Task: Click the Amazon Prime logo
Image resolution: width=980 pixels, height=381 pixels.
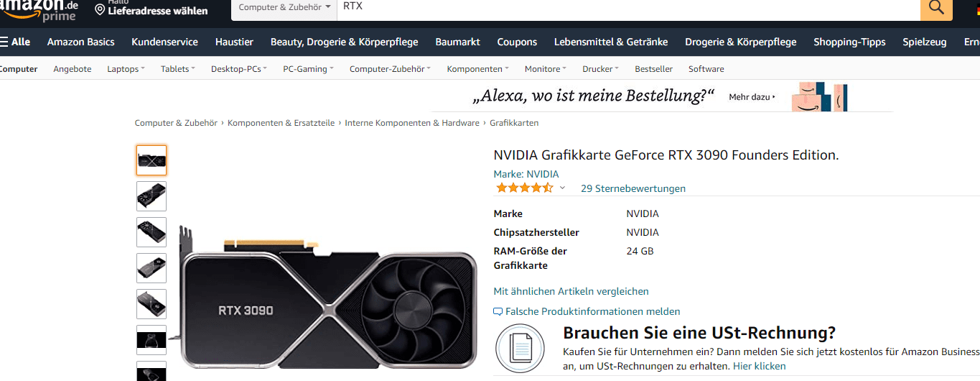Action: pos(39,10)
